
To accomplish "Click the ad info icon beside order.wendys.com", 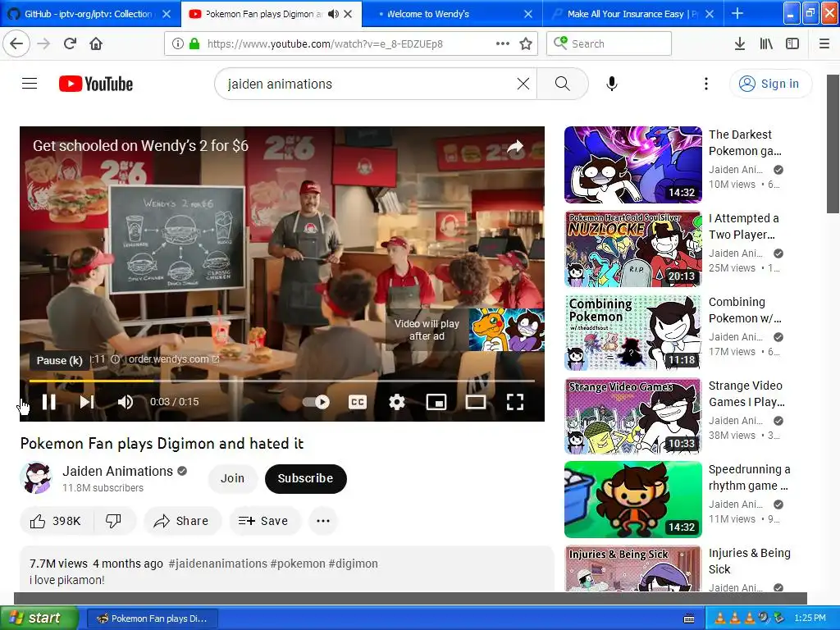I will click(x=115, y=359).
